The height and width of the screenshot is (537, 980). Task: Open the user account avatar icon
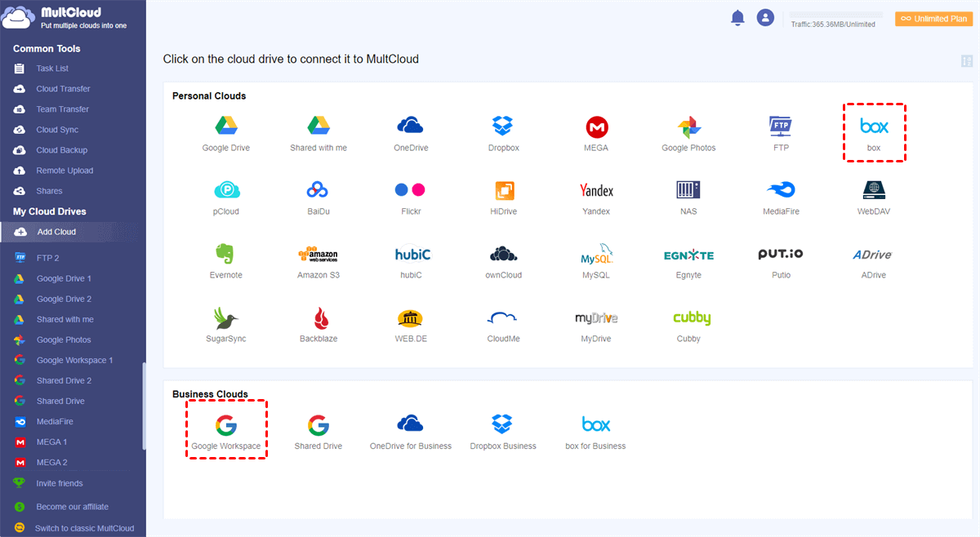[x=765, y=18]
